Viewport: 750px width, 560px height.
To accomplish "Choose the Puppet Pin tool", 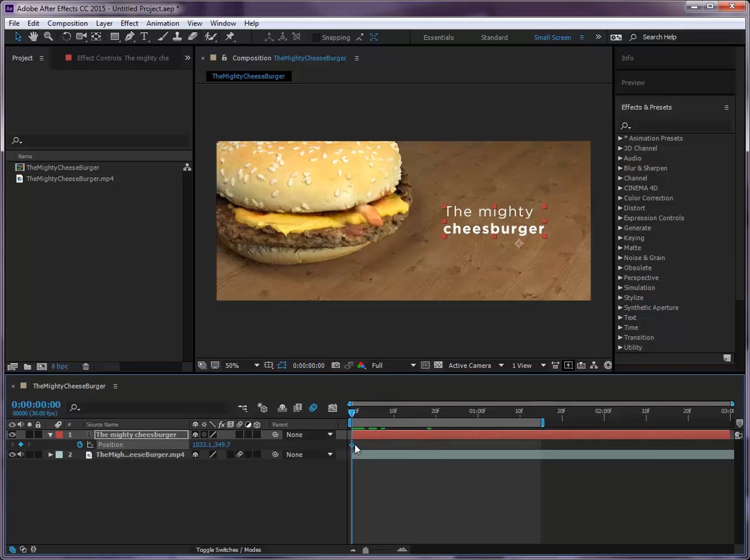I will (x=230, y=37).
